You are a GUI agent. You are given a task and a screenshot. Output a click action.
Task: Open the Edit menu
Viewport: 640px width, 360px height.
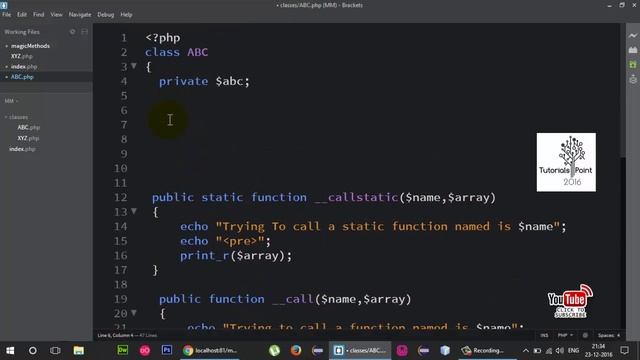22,15
